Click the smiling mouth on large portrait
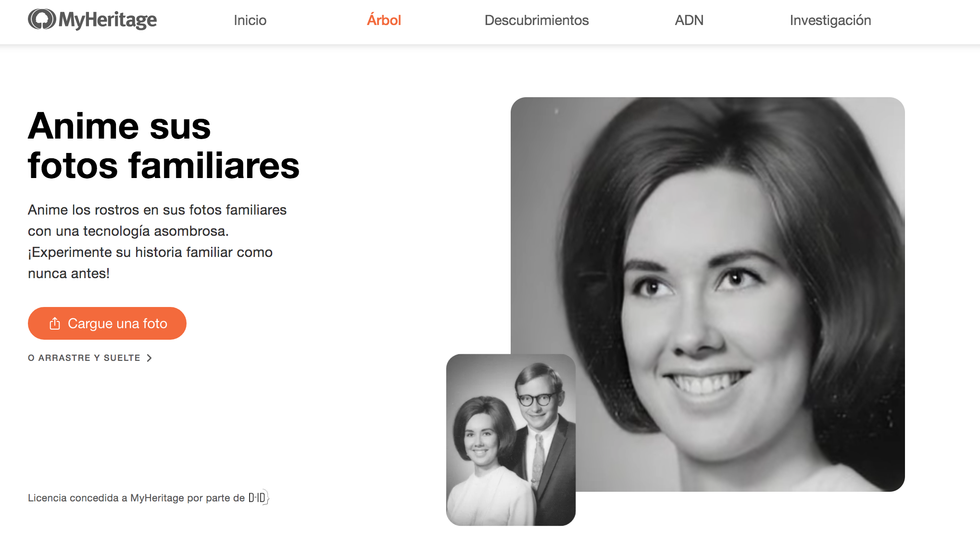Viewport: 980px width, 537px height. tap(704, 383)
